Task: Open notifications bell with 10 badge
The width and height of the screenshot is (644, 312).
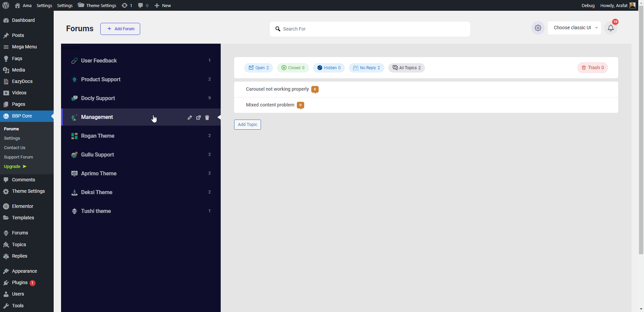Action: click(x=611, y=28)
